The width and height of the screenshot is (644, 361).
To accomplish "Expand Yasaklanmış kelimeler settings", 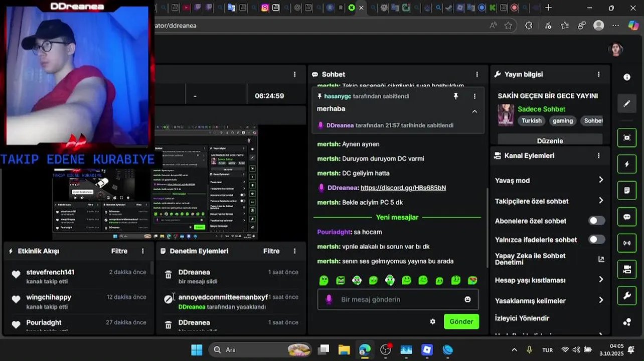I will pyautogui.click(x=549, y=301).
